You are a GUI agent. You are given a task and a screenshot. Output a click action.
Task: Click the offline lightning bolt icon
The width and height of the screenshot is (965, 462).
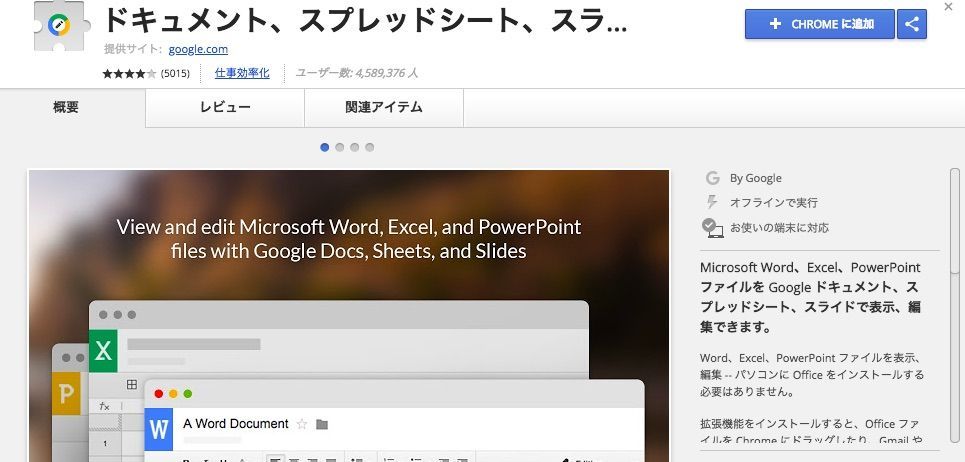(x=713, y=202)
